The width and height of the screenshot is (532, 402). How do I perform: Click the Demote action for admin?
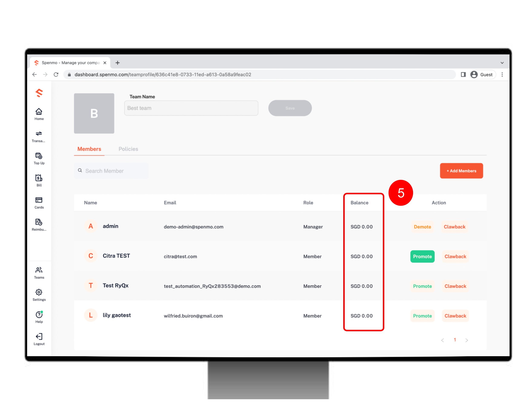422,227
